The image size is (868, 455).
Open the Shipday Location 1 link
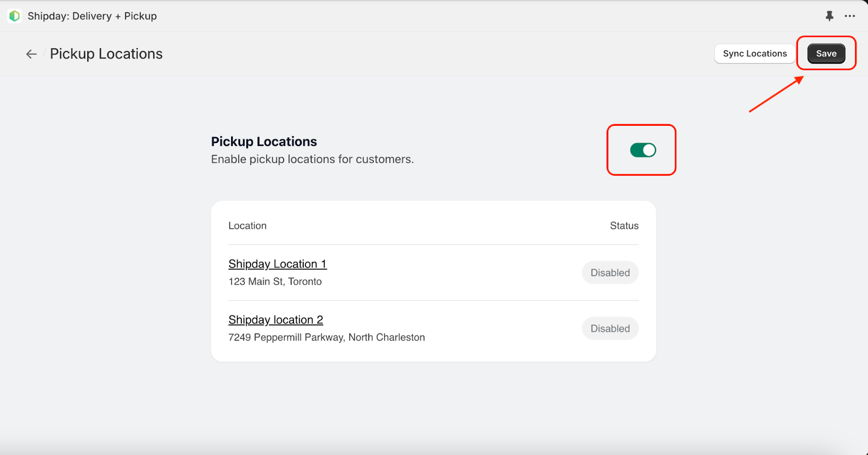(x=277, y=264)
